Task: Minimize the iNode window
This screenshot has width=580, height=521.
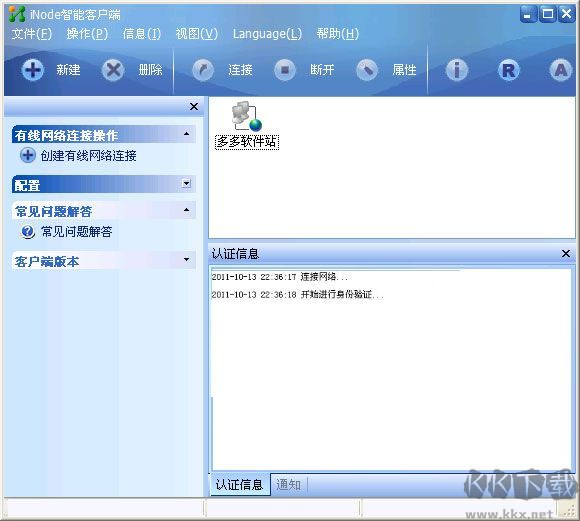Action: pos(528,14)
